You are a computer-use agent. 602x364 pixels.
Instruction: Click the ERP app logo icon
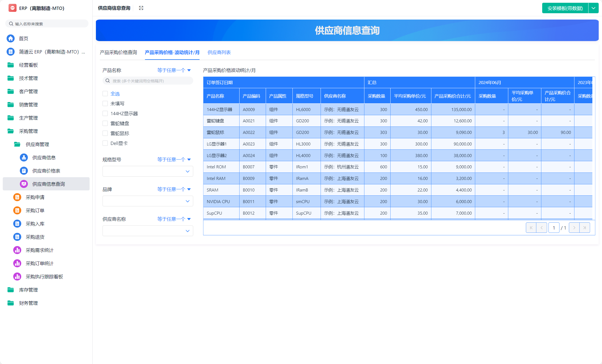pyautogui.click(x=12, y=8)
